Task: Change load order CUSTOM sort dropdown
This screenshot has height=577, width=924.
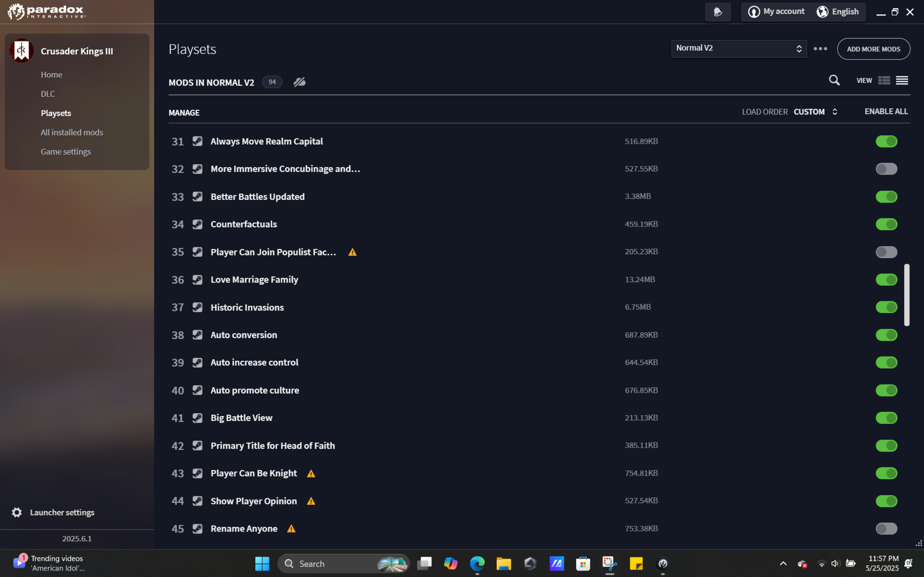Action: (x=815, y=112)
